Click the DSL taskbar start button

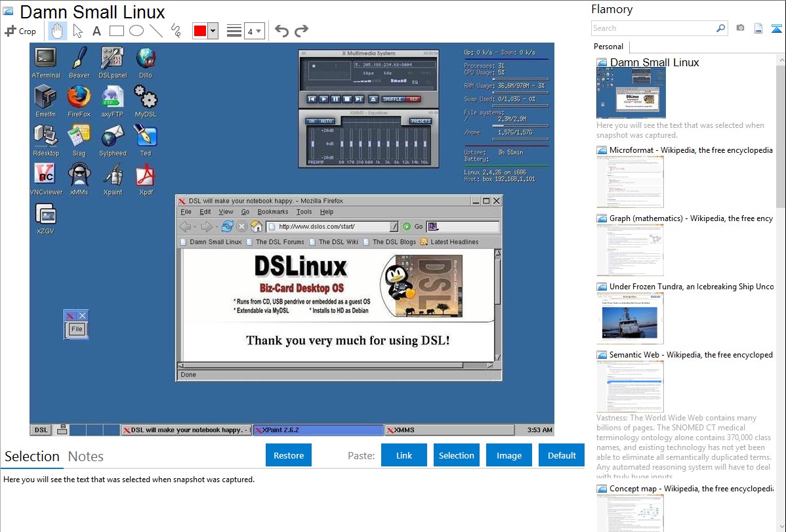point(41,430)
